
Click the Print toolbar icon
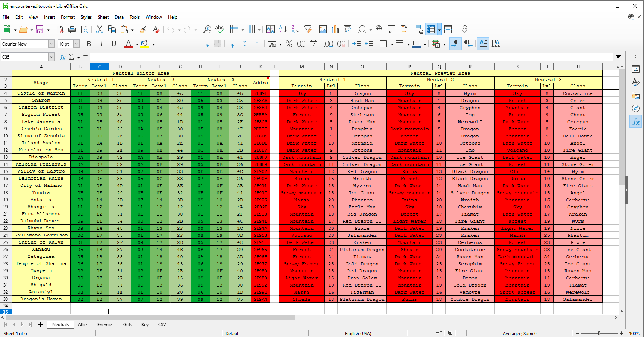(x=72, y=29)
